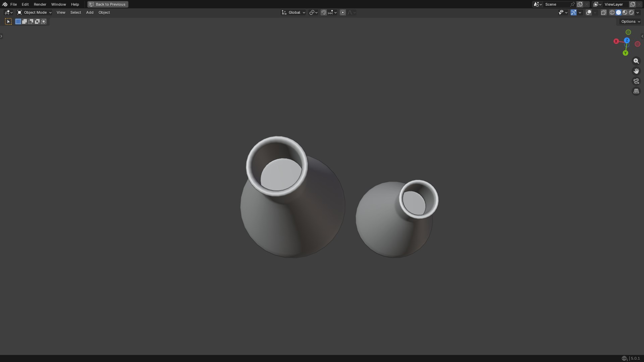
Task: Switch to solid shading
Action: tap(619, 12)
